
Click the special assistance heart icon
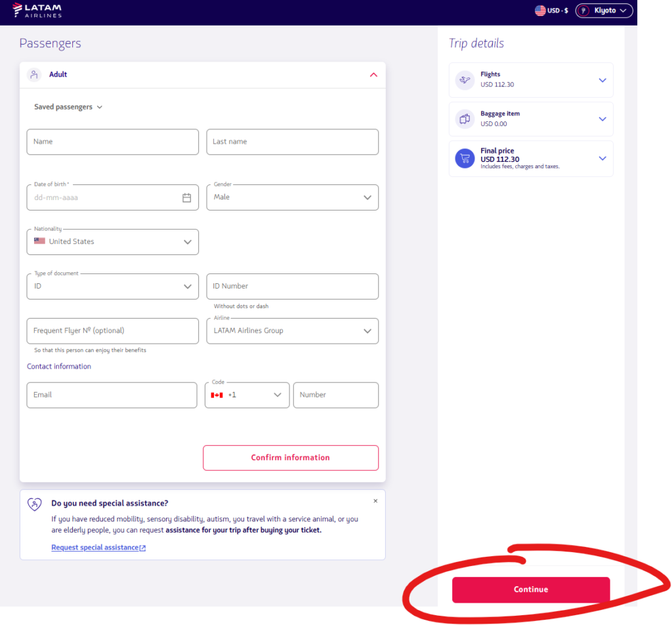pos(34,504)
